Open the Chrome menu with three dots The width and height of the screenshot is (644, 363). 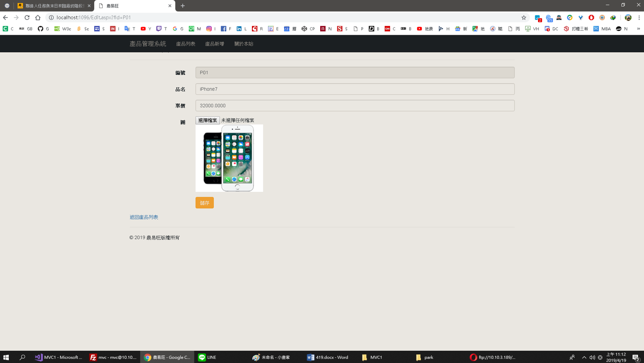tap(639, 17)
